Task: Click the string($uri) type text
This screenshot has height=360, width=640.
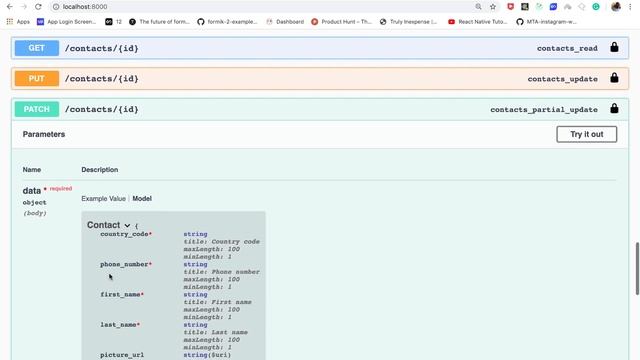Action: click(x=207, y=355)
